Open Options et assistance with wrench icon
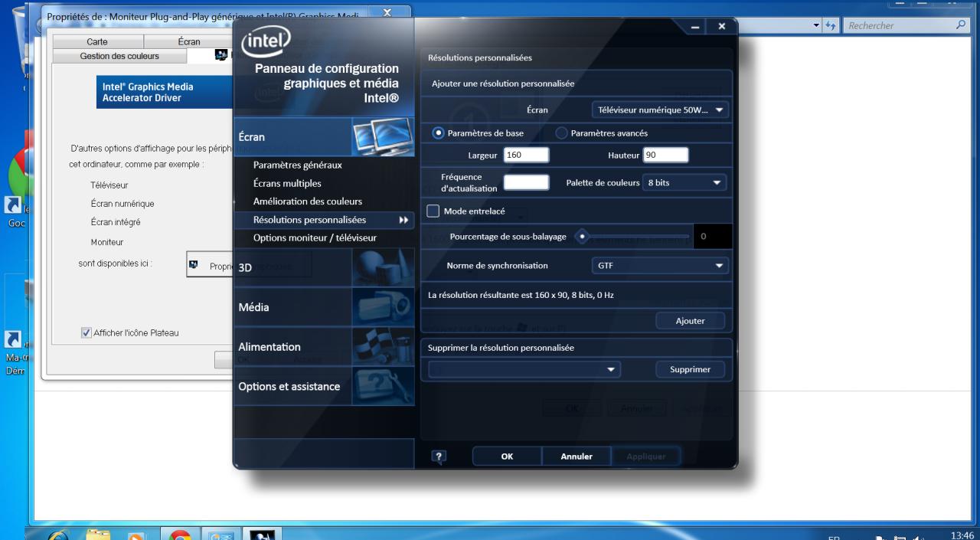980x540 pixels. click(x=323, y=386)
